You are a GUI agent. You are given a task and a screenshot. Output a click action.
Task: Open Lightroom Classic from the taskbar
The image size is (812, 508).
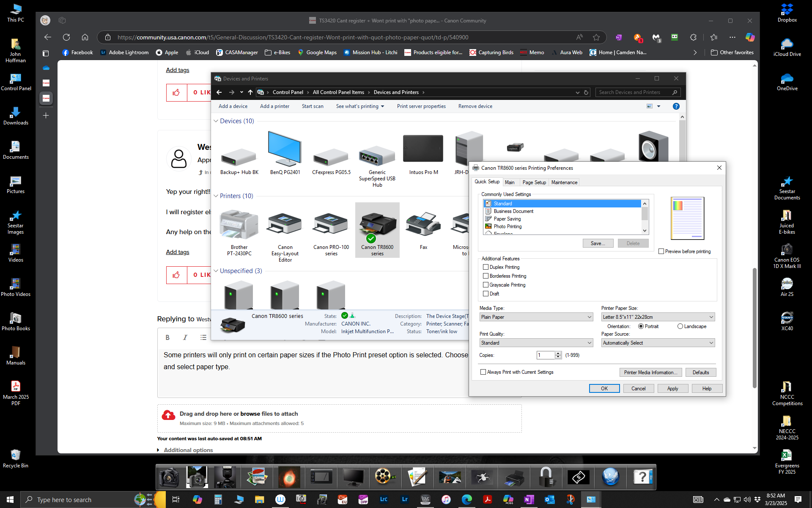(x=384, y=500)
